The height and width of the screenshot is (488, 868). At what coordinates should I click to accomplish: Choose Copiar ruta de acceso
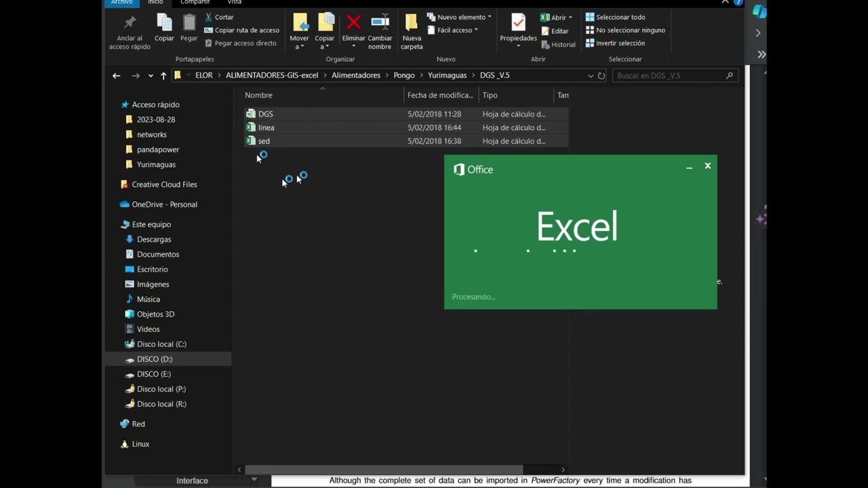[241, 30]
